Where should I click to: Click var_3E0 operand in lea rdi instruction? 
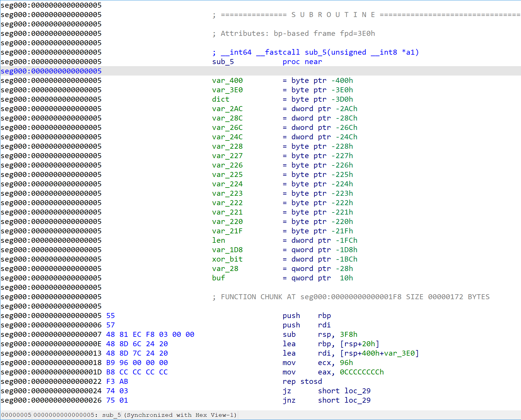(x=399, y=353)
